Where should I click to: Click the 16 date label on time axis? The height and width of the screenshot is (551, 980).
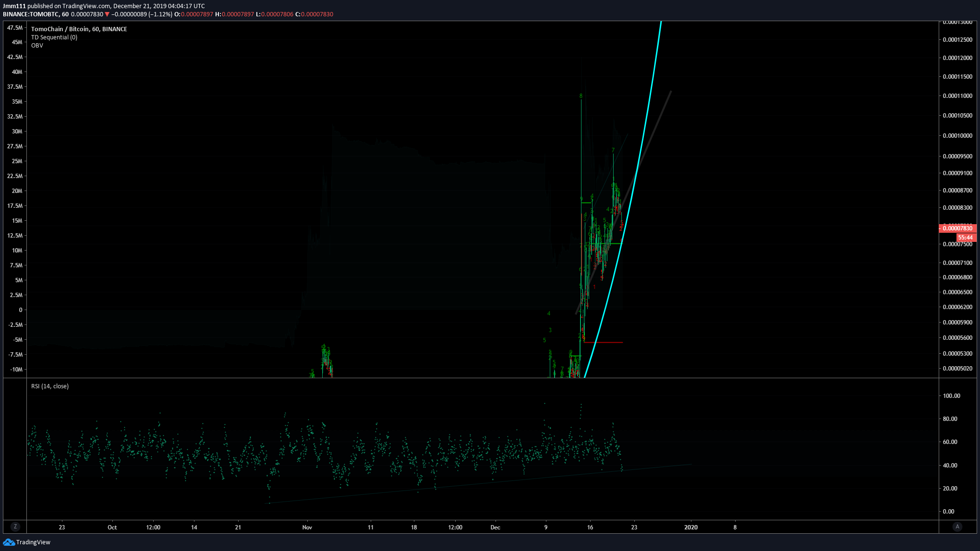coord(590,527)
